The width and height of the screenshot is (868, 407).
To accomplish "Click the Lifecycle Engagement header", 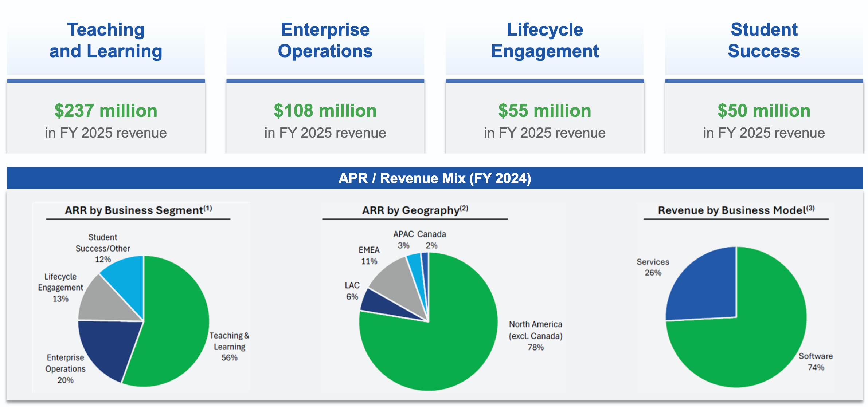I will tap(544, 40).
